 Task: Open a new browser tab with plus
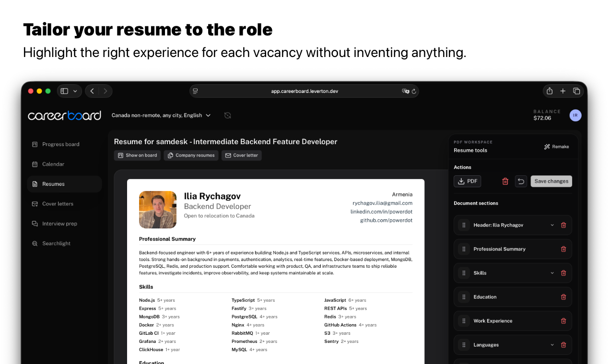click(563, 91)
